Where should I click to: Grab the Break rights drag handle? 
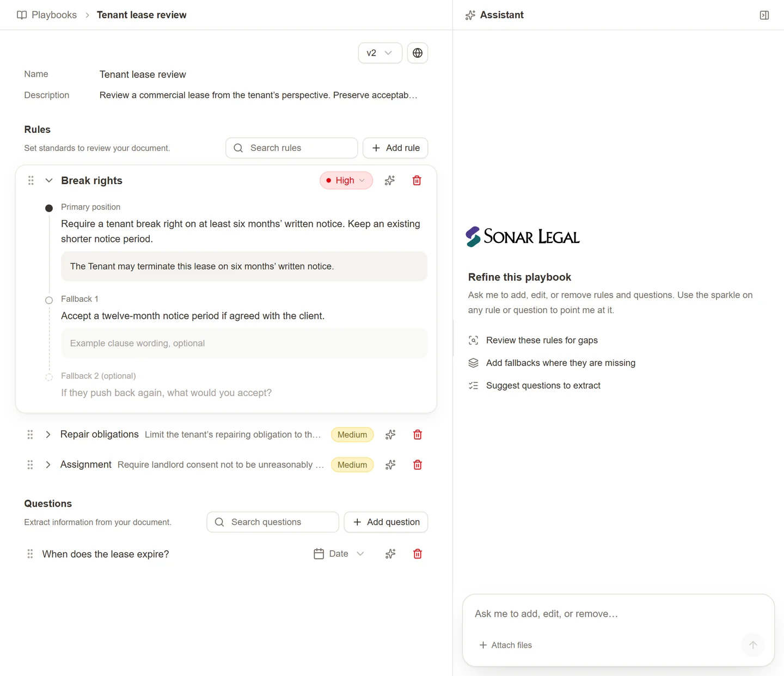pyautogui.click(x=31, y=180)
